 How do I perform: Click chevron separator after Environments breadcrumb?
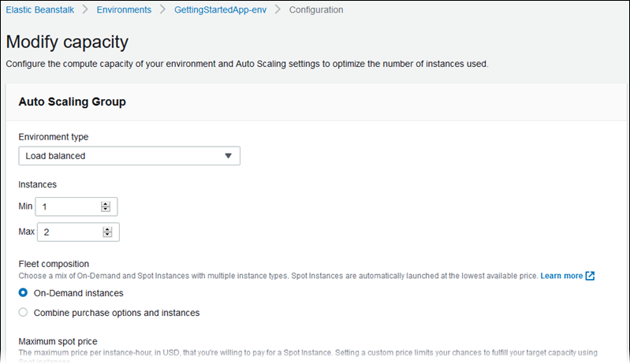(x=163, y=10)
